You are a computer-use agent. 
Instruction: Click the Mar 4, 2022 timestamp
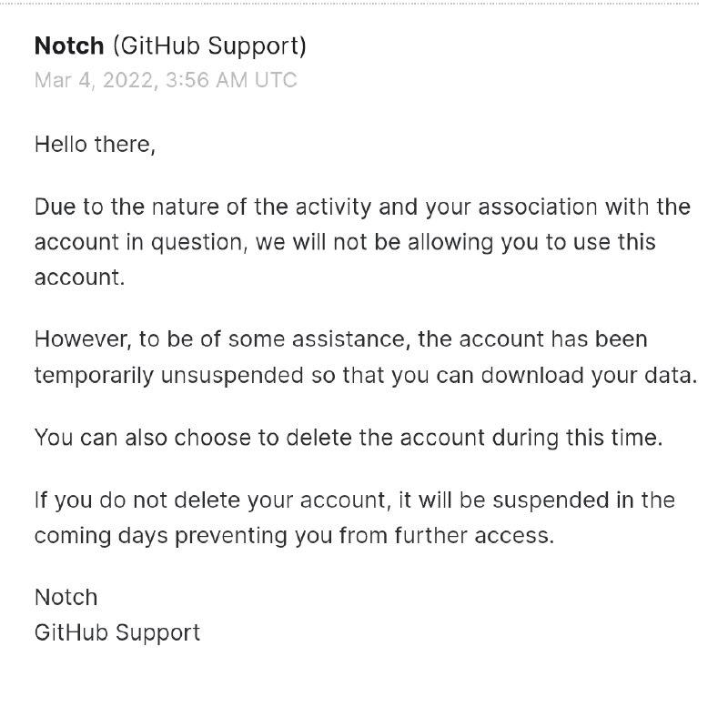tap(166, 80)
